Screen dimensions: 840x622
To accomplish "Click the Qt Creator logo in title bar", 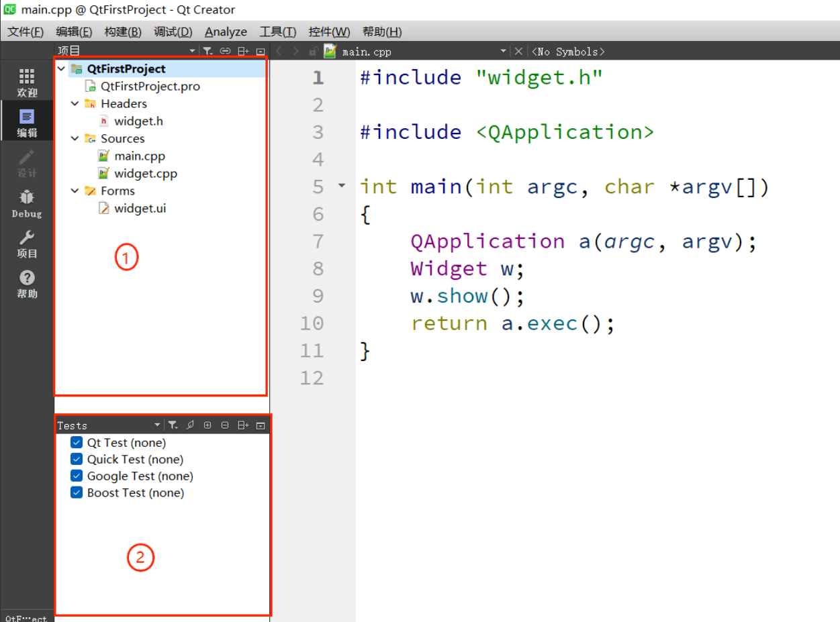I will click(x=10, y=9).
